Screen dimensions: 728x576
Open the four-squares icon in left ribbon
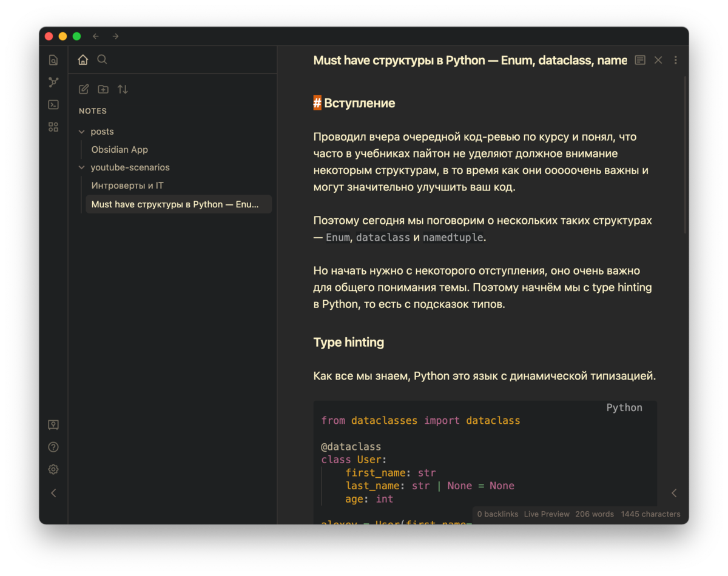click(53, 127)
